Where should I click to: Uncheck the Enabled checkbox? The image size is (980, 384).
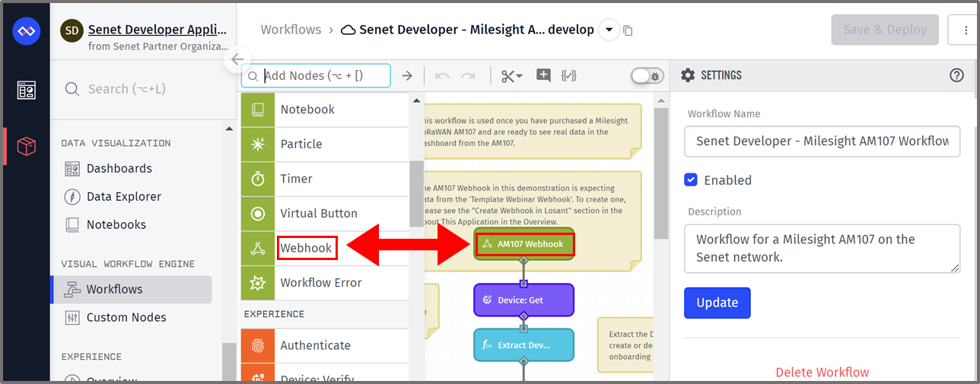pyautogui.click(x=691, y=180)
